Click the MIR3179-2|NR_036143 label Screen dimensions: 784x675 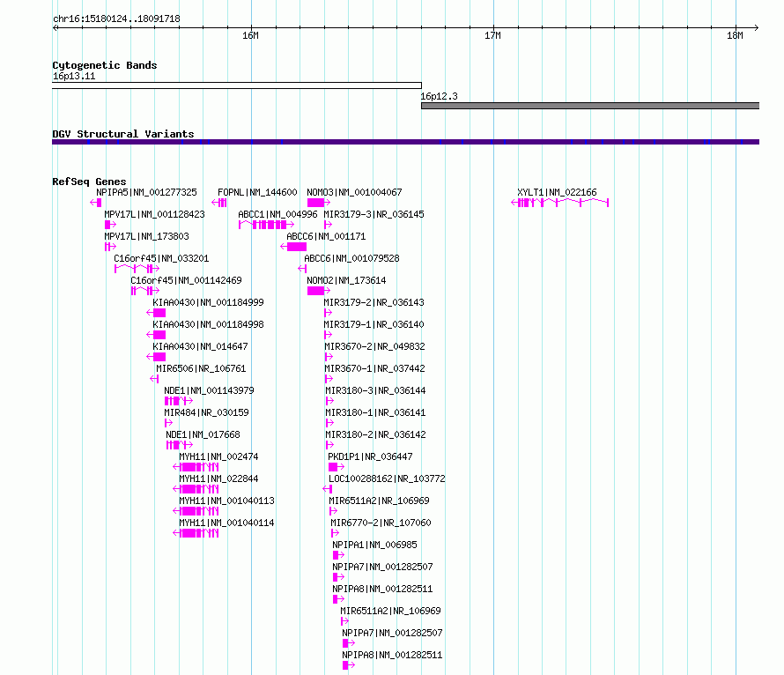click(x=374, y=302)
